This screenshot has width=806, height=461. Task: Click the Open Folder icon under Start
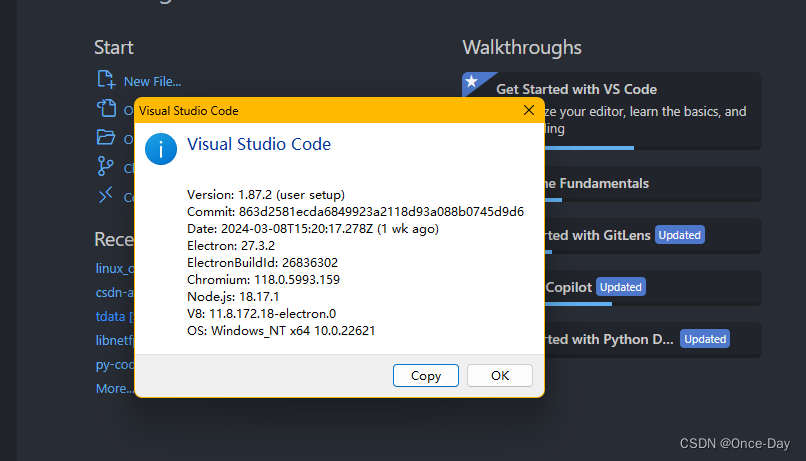[106, 137]
